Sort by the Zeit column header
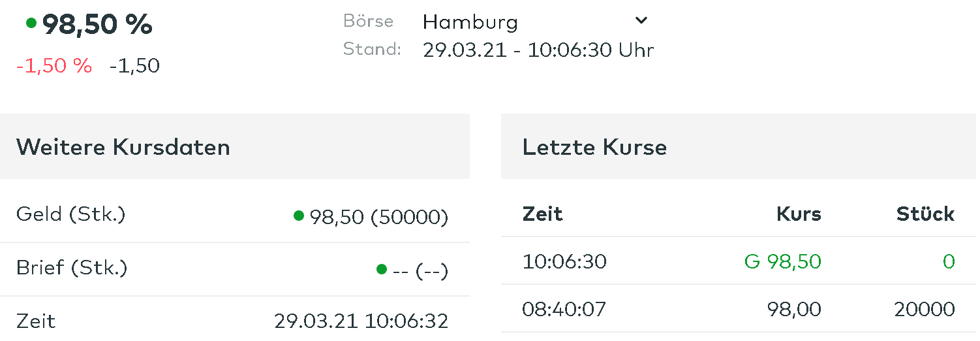Screen dimensions: 980x341 [x=542, y=214]
